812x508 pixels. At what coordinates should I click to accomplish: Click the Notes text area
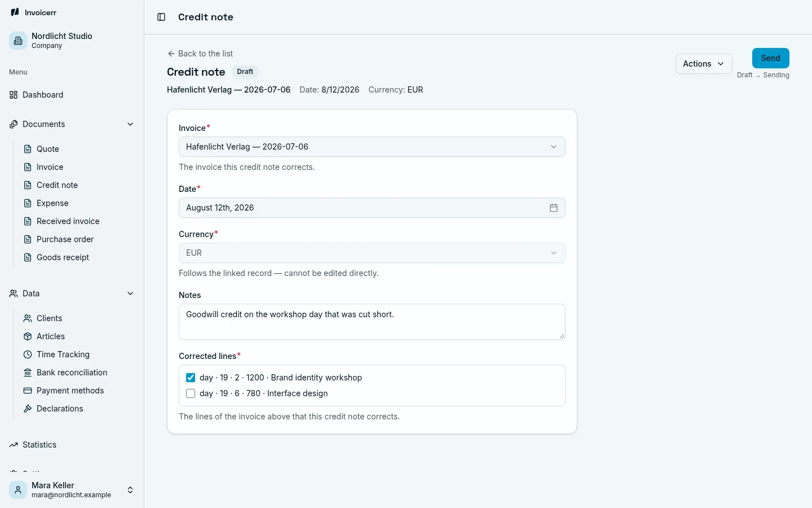(x=372, y=322)
